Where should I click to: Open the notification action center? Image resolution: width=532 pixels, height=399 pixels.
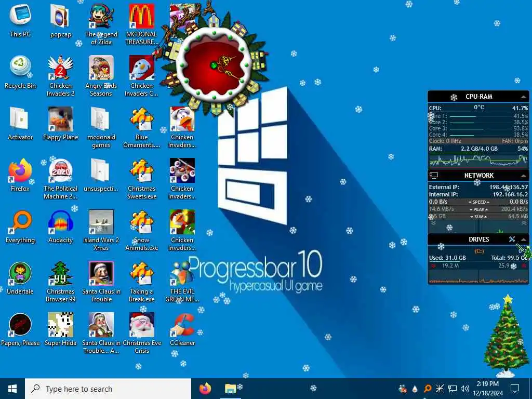[x=515, y=389]
